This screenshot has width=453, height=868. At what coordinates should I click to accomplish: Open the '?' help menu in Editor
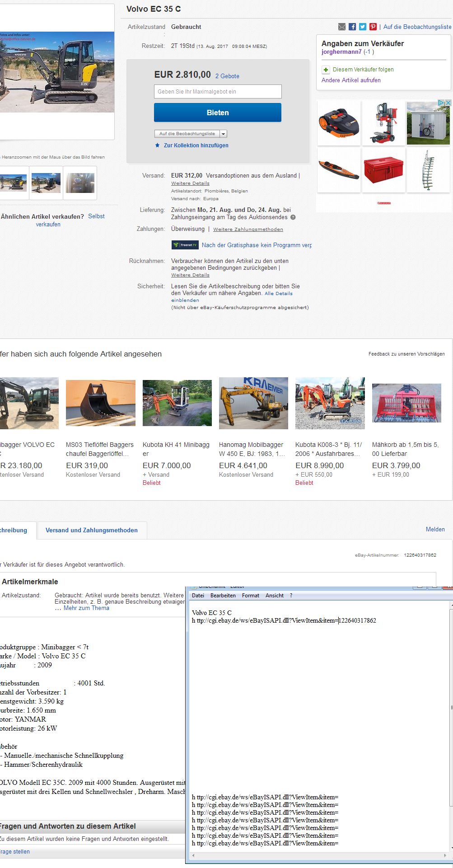click(291, 596)
